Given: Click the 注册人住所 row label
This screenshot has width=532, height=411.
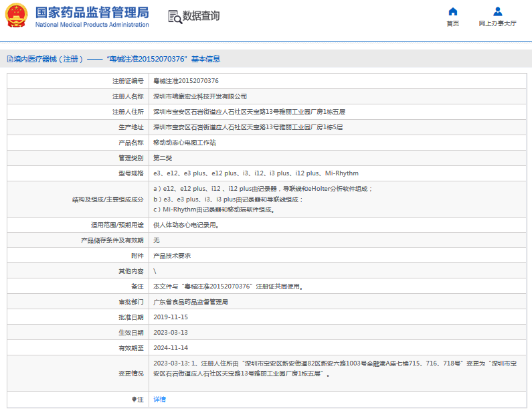Looking at the screenshot, I should click(128, 112).
